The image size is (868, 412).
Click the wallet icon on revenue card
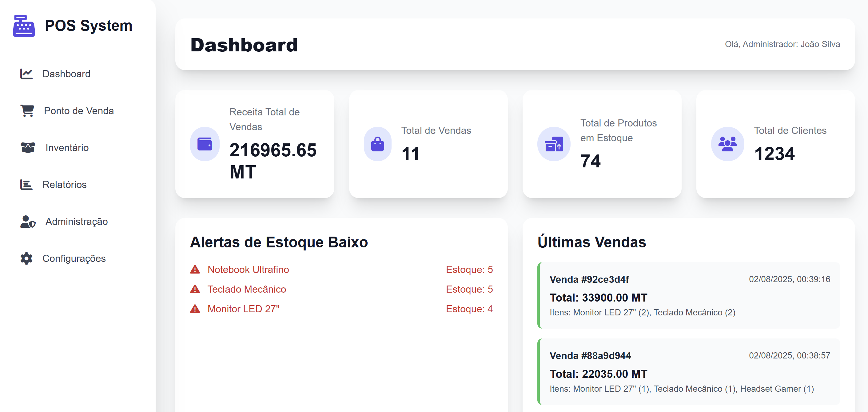pos(205,144)
